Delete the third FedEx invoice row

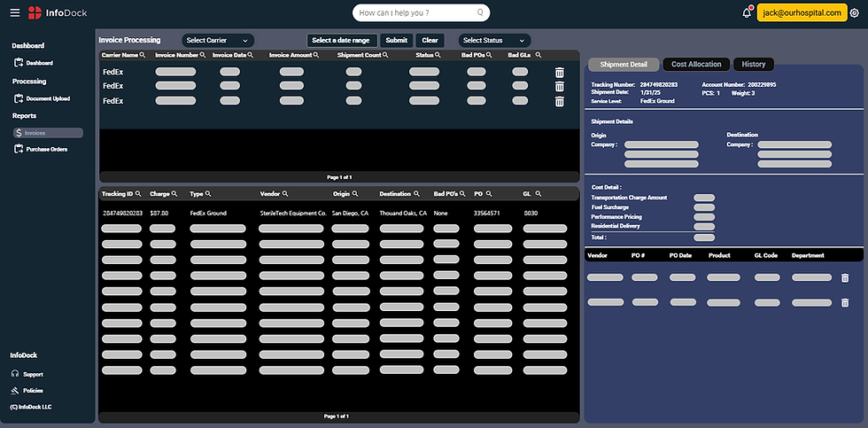(560, 101)
